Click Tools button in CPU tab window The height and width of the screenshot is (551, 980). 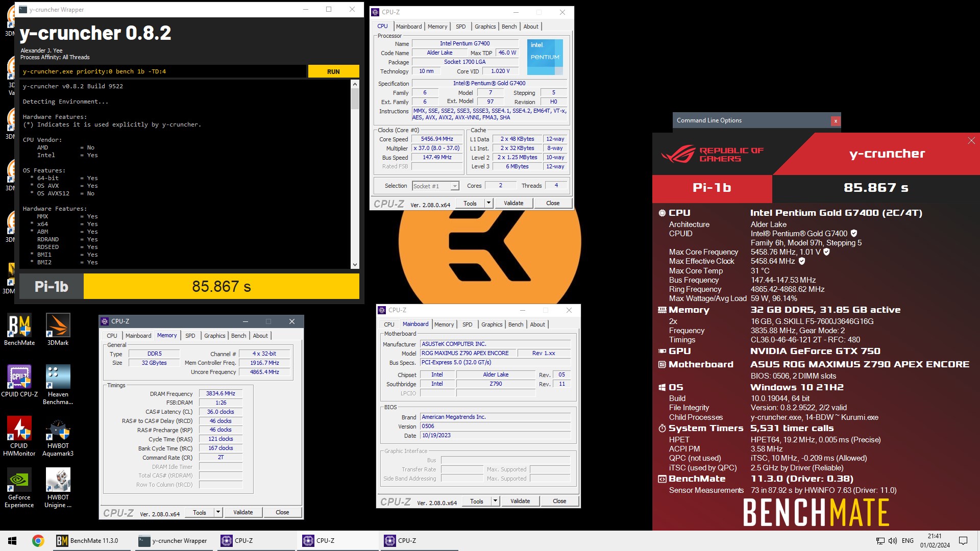click(x=470, y=203)
